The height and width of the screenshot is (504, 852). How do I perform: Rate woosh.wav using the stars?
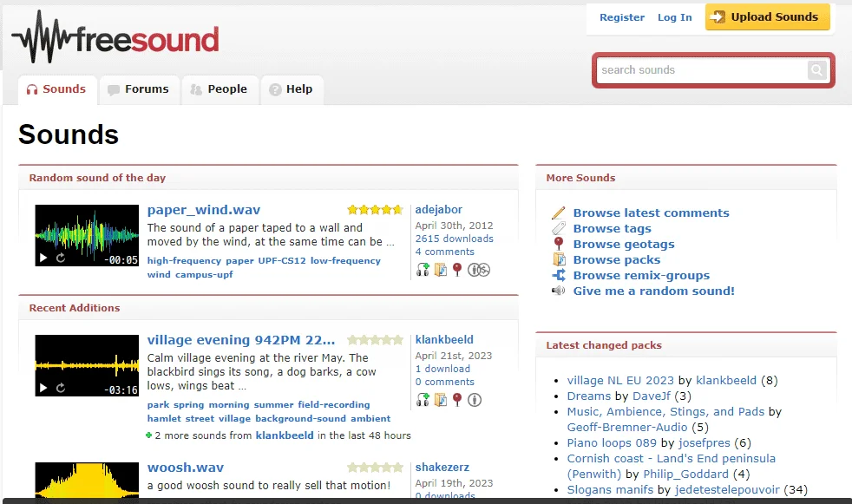tap(375, 467)
